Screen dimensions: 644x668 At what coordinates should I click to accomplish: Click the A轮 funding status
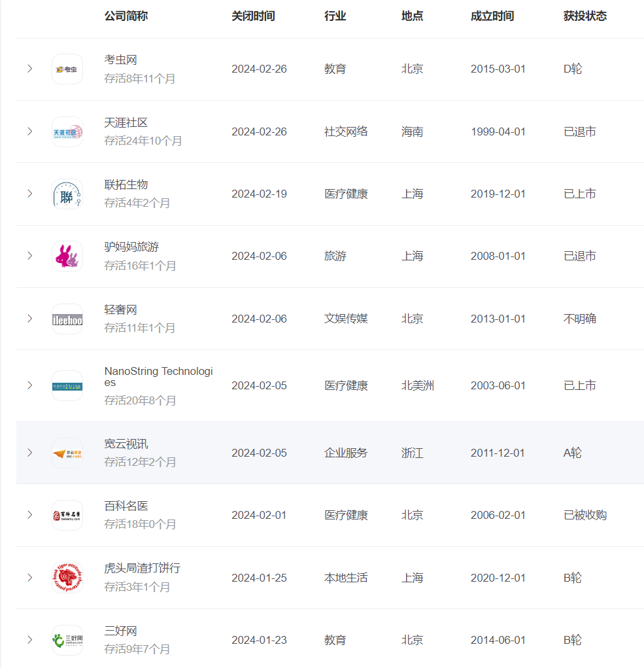[573, 453]
